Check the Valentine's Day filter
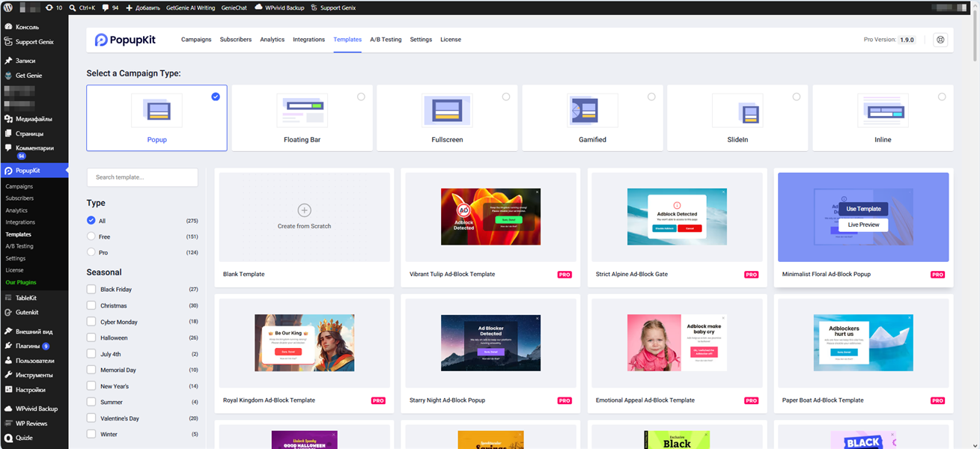 pos(91,418)
